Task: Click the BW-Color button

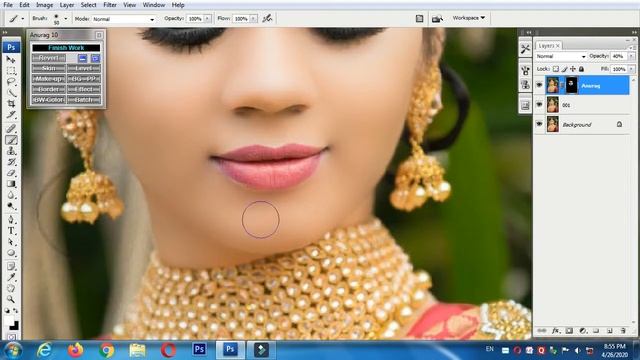Action: pos(49,100)
